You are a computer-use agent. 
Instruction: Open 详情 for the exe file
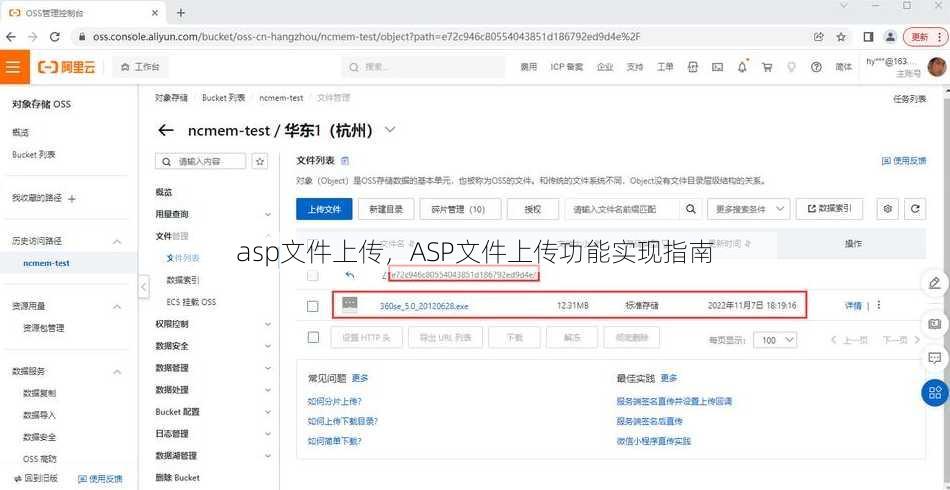[853, 306]
